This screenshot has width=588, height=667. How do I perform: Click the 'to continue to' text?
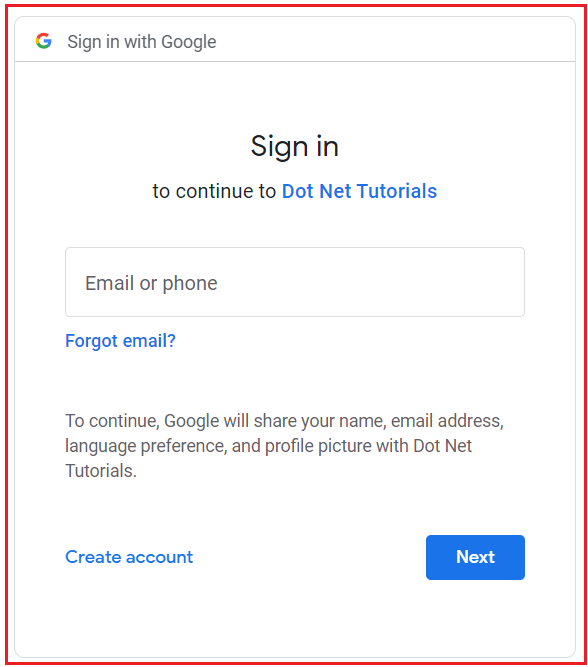click(x=214, y=191)
